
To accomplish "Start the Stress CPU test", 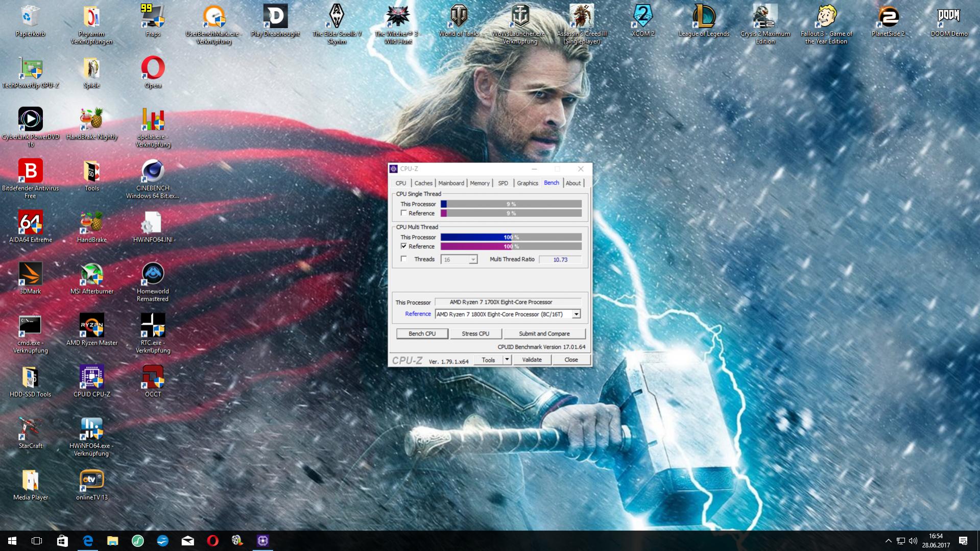I will click(475, 333).
